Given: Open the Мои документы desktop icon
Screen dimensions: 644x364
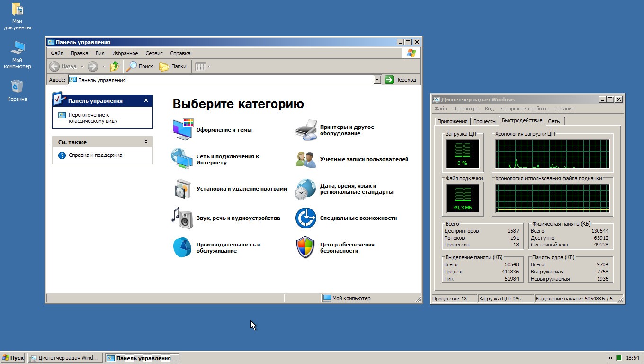Looking at the screenshot, I should pyautogui.click(x=18, y=9).
